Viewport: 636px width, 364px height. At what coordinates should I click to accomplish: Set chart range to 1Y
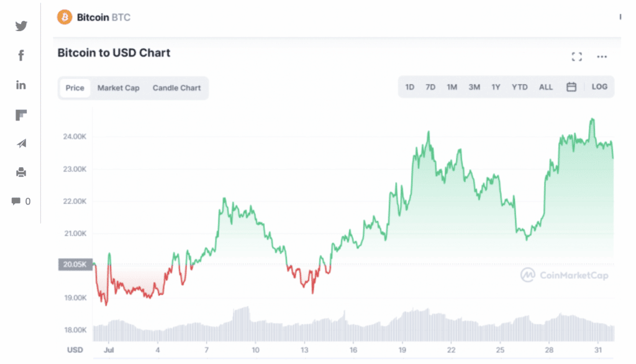(496, 87)
